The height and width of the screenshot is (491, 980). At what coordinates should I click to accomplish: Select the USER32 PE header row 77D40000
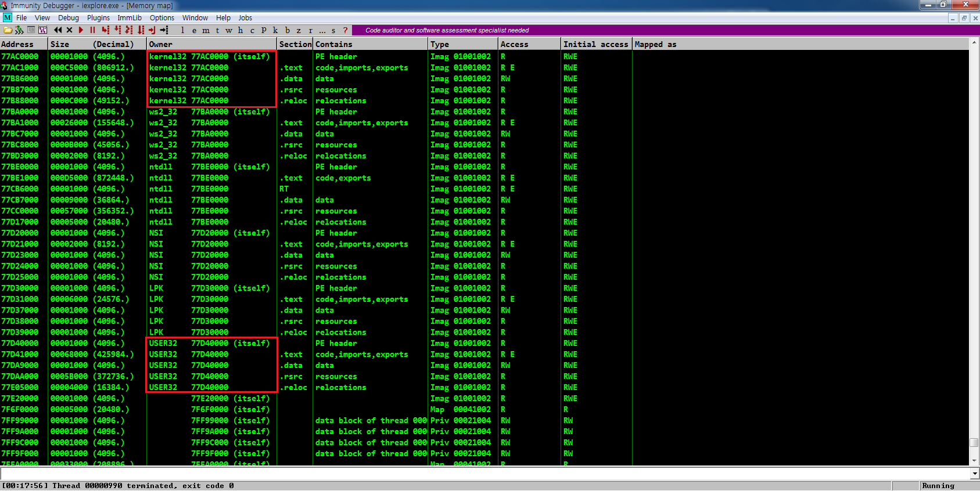(x=484, y=344)
